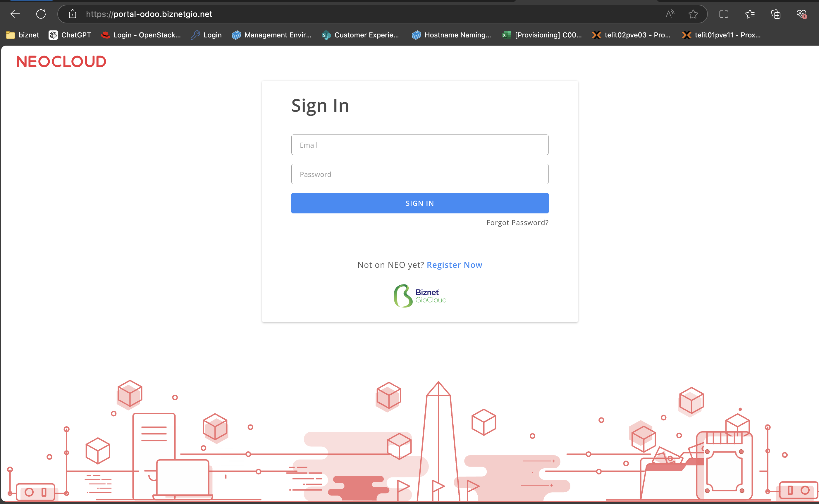Open telit02pve03 Proxmox bookmark
The image size is (819, 504).
click(x=631, y=35)
